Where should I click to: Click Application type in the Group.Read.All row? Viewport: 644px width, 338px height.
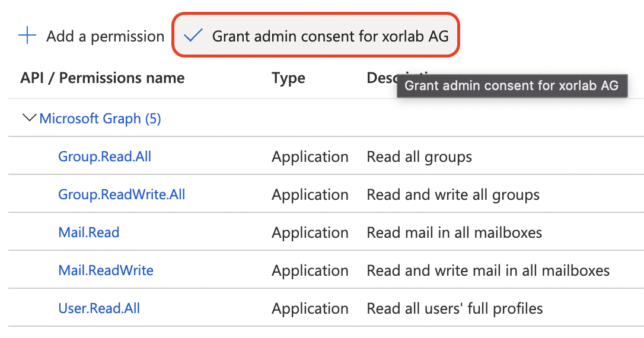(310, 157)
